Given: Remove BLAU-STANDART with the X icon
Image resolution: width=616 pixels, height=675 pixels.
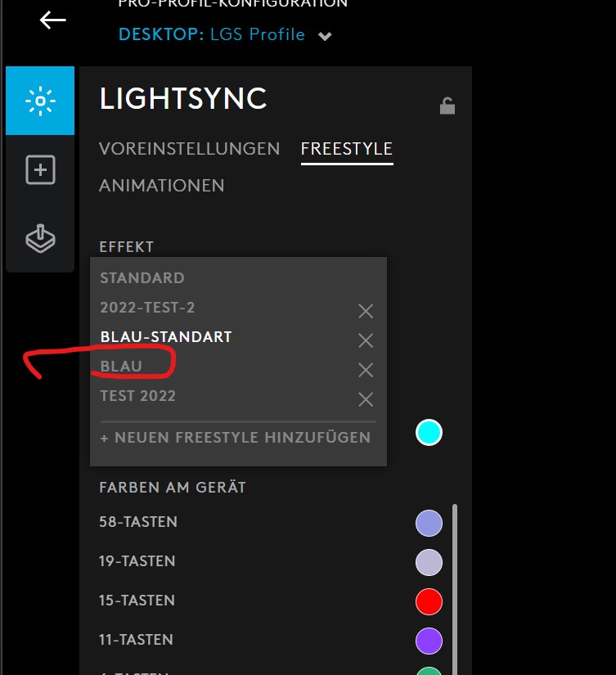Looking at the screenshot, I should point(365,340).
